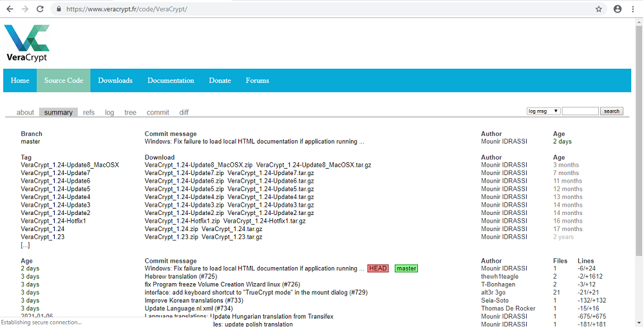
Task: Click the padlock site security icon
Action: point(59,9)
